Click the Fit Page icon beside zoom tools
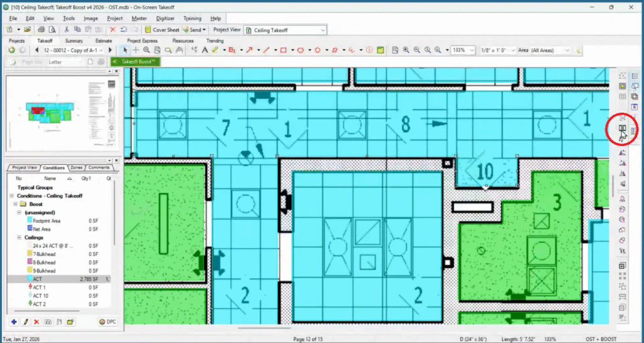This screenshot has height=343, width=644. 395,50
